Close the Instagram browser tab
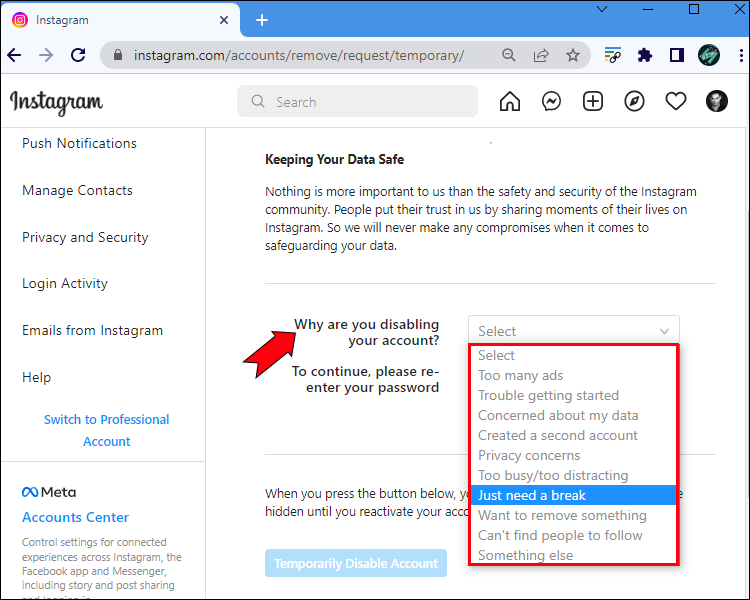The image size is (750, 600). (x=224, y=20)
